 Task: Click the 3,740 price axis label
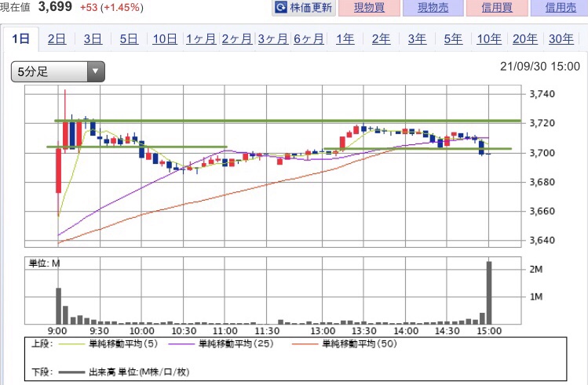pyautogui.click(x=542, y=94)
